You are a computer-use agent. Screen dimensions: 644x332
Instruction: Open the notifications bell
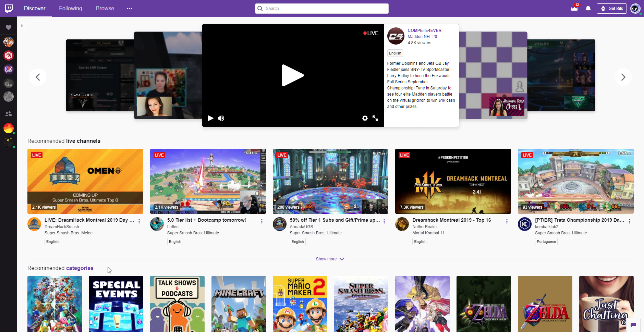pos(588,9)
